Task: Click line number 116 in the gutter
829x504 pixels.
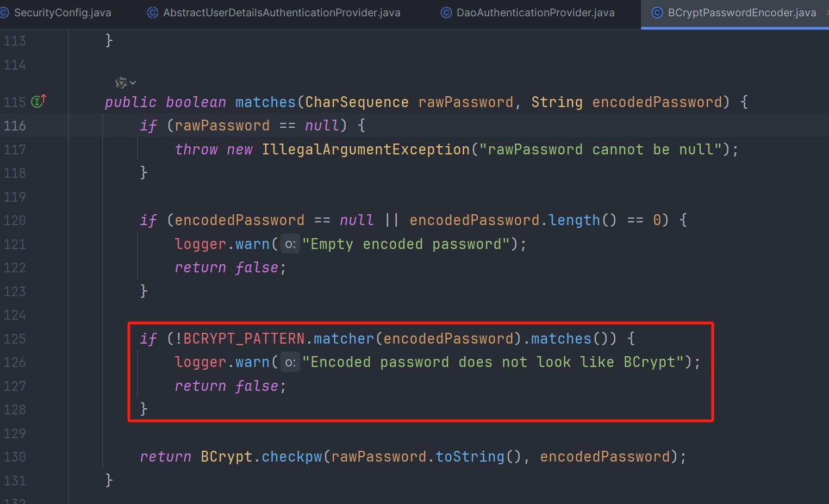Action: (15, 126)
